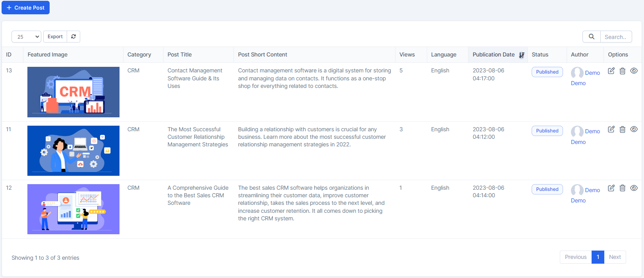The height and width of the screenshot is (278, 644).
Task: Sort table by Views column header
Action: pyautogui.click(x=407, y=54)
